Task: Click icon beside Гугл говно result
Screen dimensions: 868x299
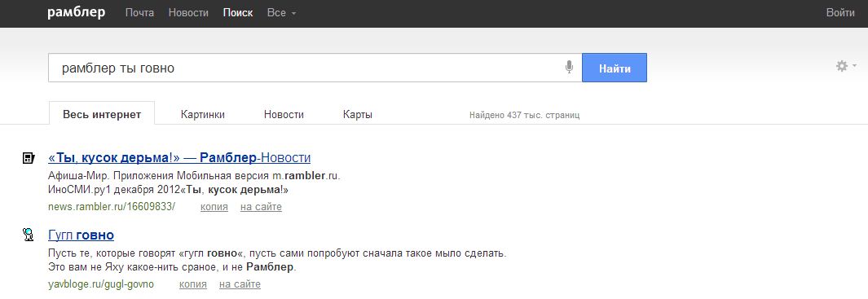Action: coord(29,235)
